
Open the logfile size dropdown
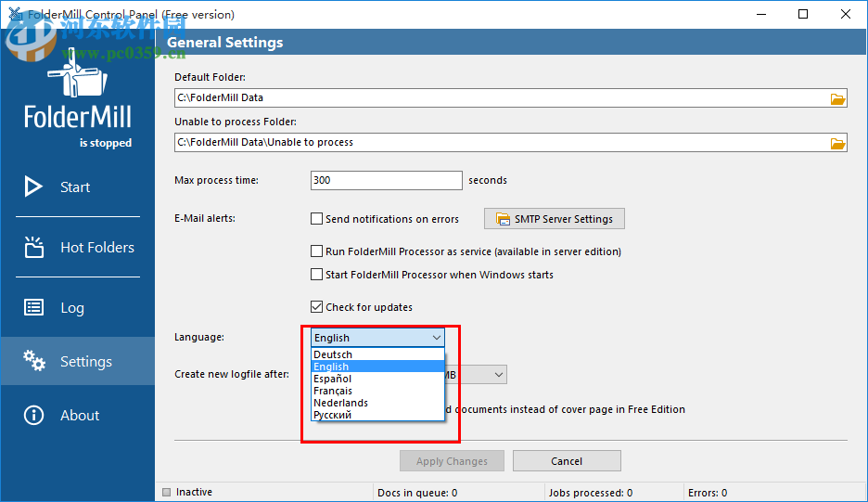click(x=499, y=375)
